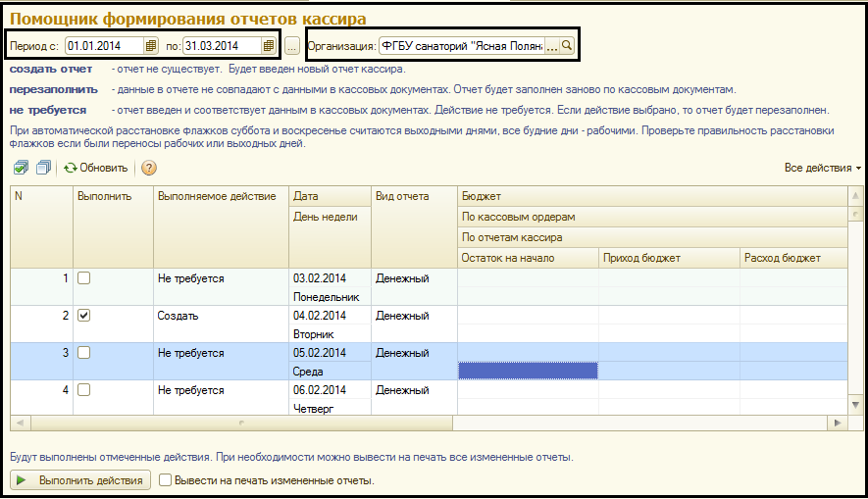This screenshot has height=499, width=868.
Task: Click the period selection ellipsis button
Action: (291, 46)
